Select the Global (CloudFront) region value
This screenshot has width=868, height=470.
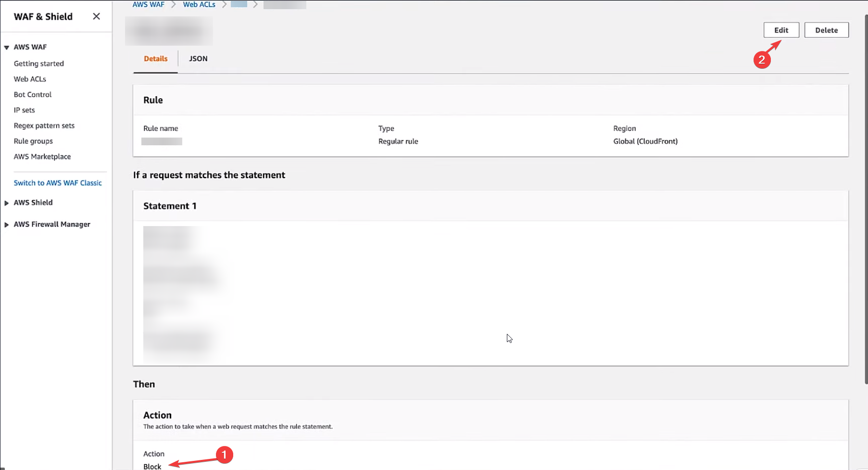(645, 141)
